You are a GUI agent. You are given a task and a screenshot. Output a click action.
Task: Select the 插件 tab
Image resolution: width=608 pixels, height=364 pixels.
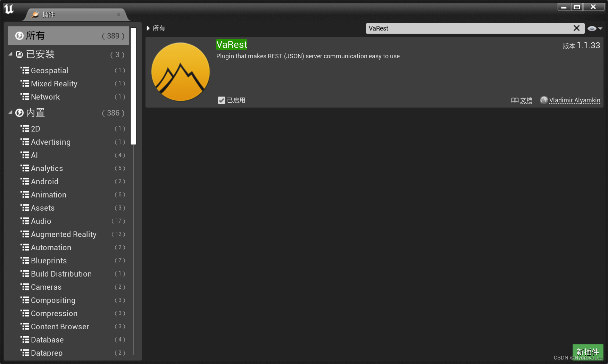[76, 15]
